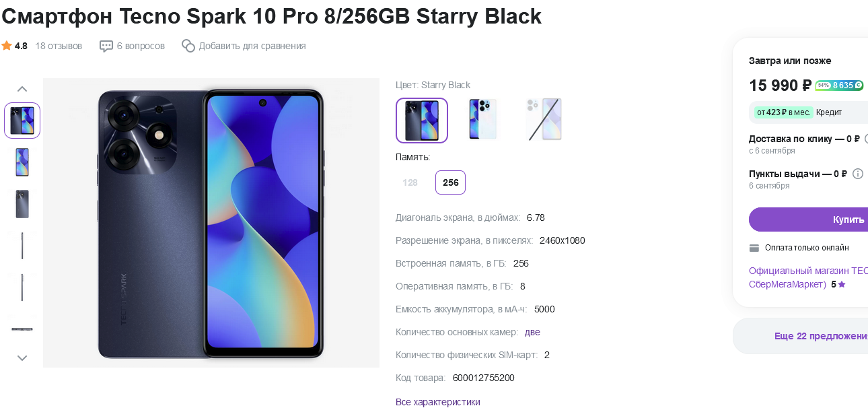Click the Купить button

pyautogui.click(x=809, y=219)
